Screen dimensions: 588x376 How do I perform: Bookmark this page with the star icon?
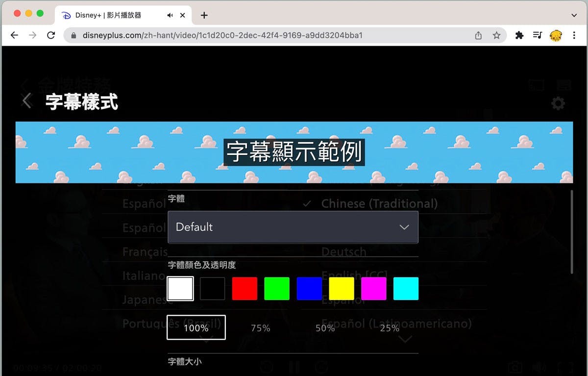pos(496,35)
